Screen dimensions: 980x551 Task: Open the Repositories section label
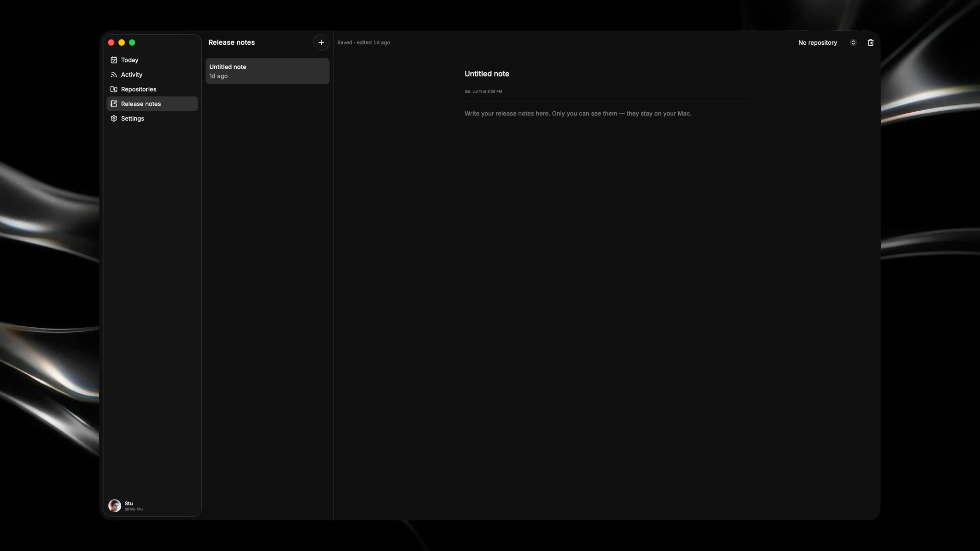138,89
